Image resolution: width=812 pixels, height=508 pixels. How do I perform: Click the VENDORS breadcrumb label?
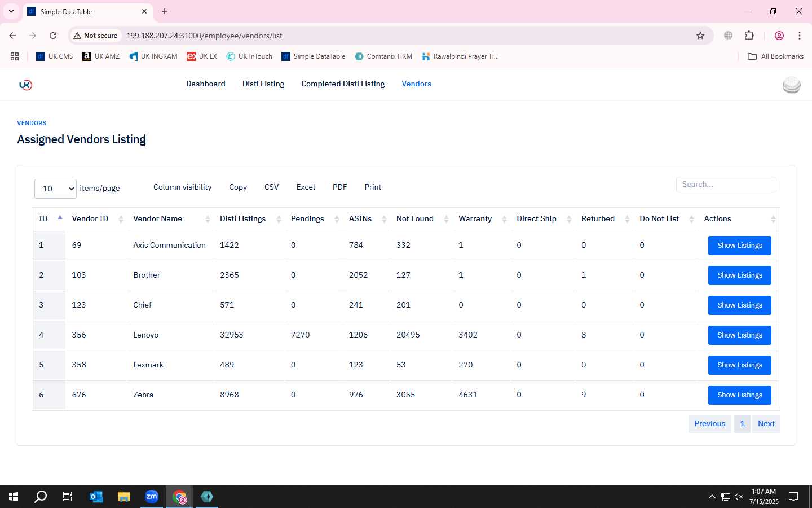point(32,123)
